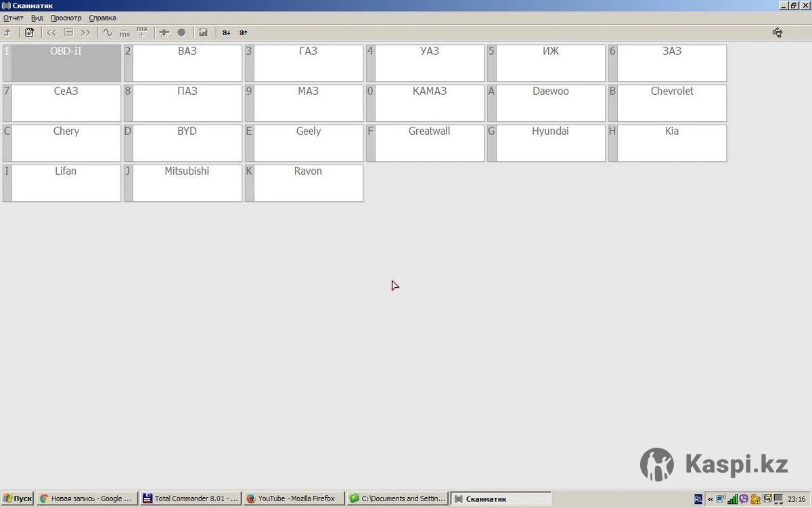
Task: Select the Hyundai tile
Action: point(546,143)
